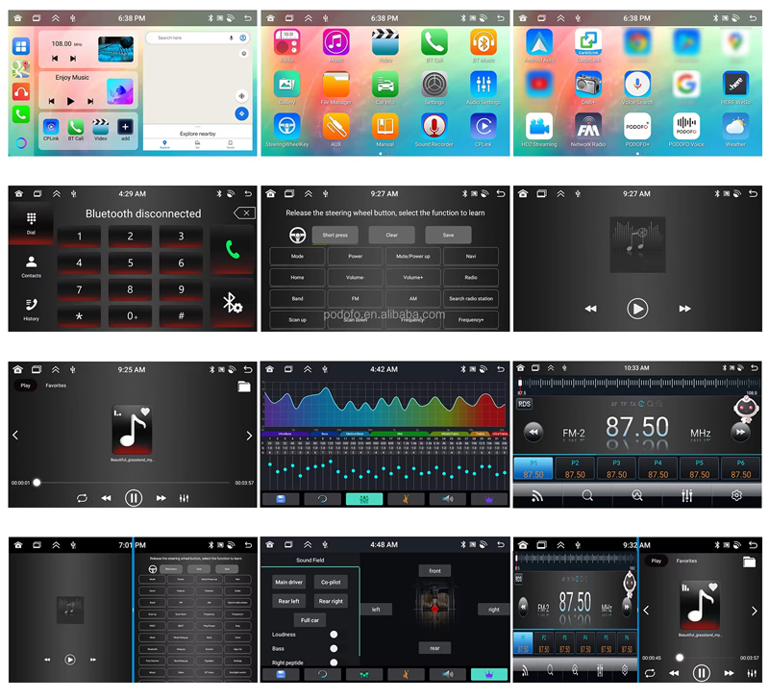Open Bluetooth settings from the dial pad
Viewport: 769px width, 700px height.
(x=232, y=304)
